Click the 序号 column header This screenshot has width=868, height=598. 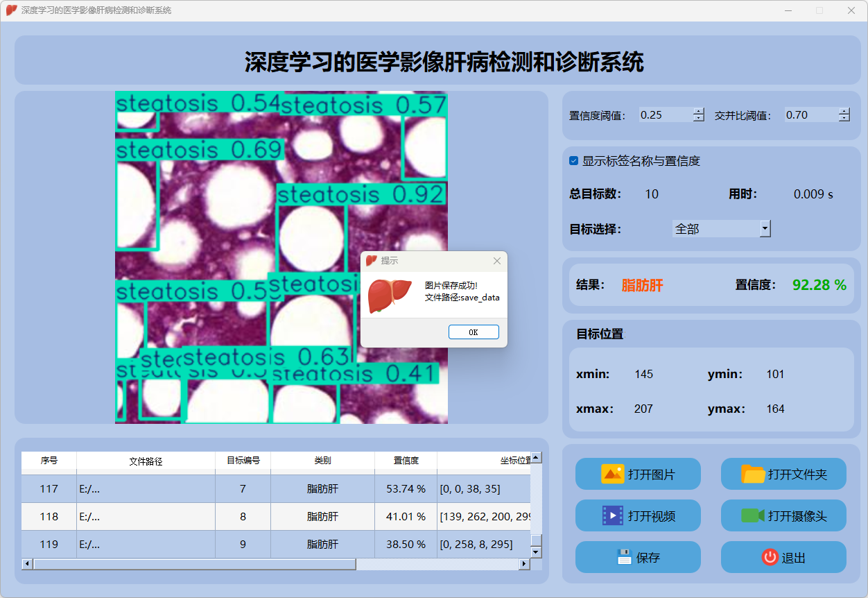click(x=49, y=461)
